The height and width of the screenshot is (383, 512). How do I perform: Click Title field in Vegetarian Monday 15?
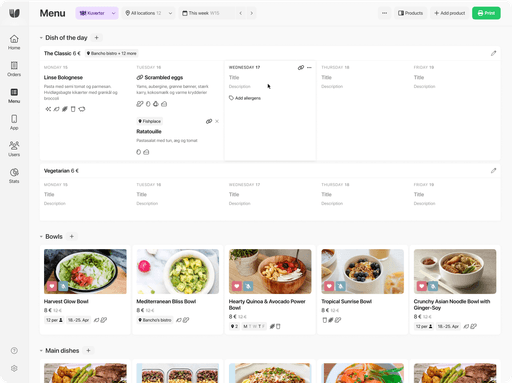49,194
